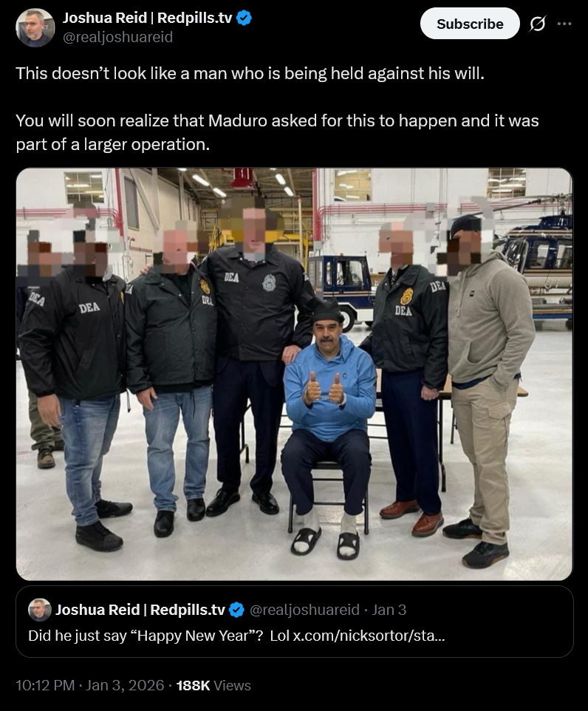The image size is (588, 711).
Task: Click the verified badge in the quoted post
Action: (x=236, y=610)
